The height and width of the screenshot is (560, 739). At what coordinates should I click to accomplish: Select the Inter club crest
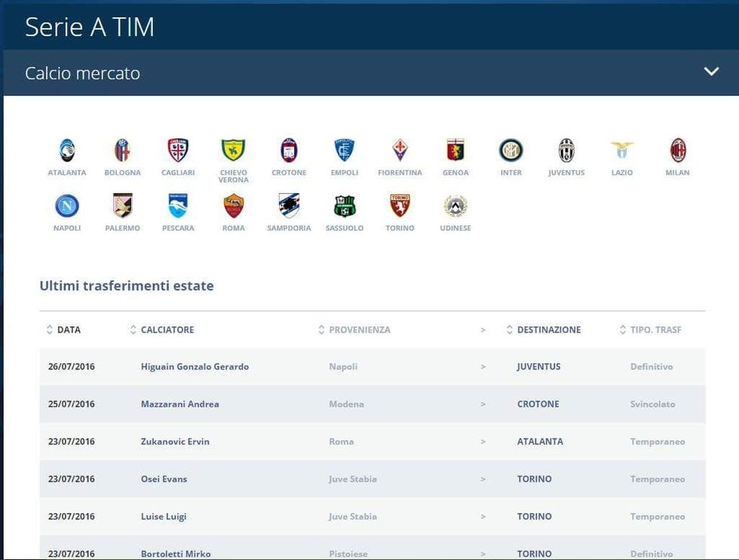(x=511, y=148)
